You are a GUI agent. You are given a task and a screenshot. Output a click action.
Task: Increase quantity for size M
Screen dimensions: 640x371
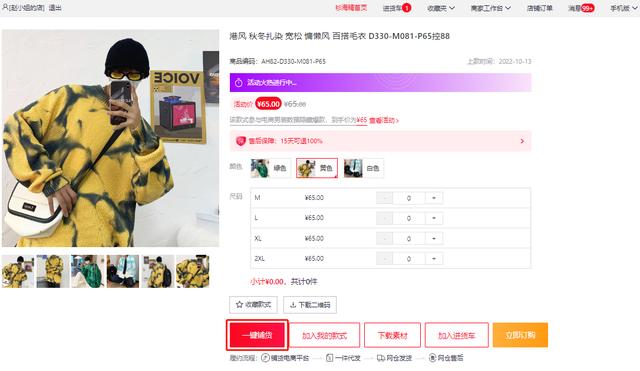point(434,198)
